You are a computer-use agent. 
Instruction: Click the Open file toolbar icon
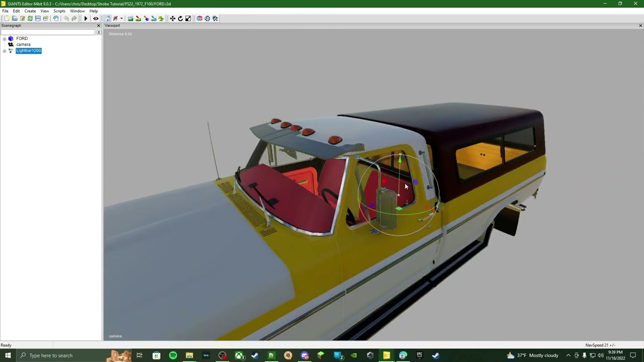click(15, 19)
